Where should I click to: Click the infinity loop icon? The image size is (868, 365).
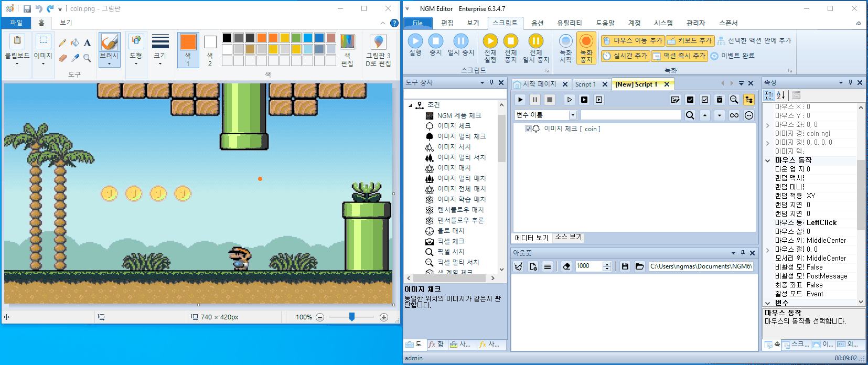(x=734, y=115)
